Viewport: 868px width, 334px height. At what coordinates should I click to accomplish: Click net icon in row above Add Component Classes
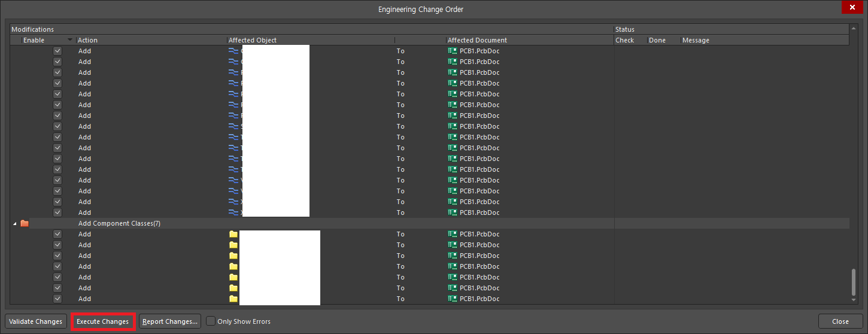233,212
